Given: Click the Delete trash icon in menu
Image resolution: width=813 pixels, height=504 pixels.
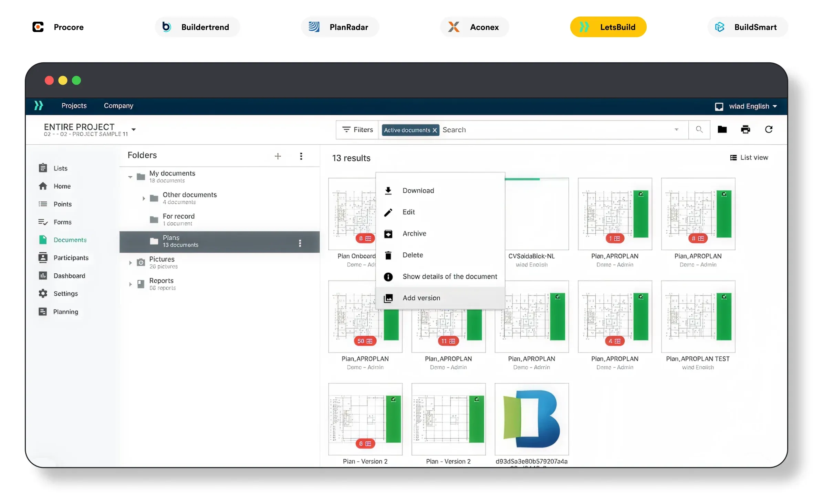Looking at the screenshot, I should (388, 255).
